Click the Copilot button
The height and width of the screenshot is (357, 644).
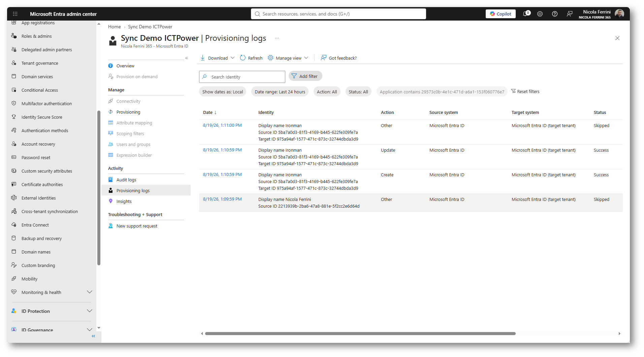501,14
